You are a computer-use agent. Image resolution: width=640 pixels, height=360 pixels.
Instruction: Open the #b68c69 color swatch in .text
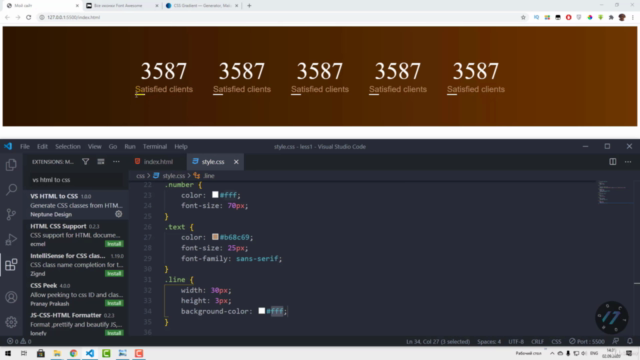215,237
